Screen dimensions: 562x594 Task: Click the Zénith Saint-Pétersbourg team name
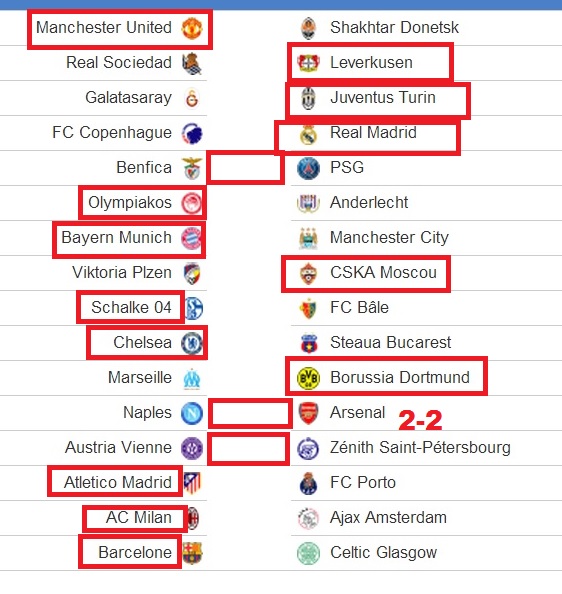point(420,447)
